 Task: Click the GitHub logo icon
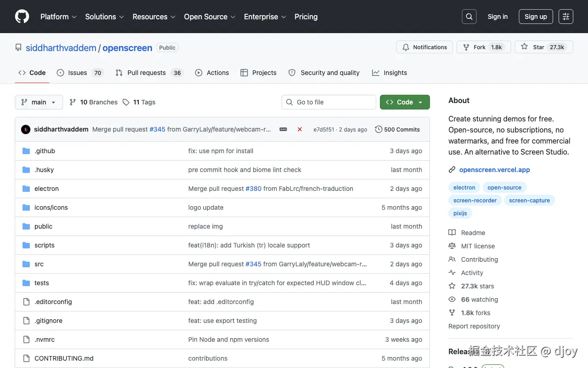coord(22,17)
